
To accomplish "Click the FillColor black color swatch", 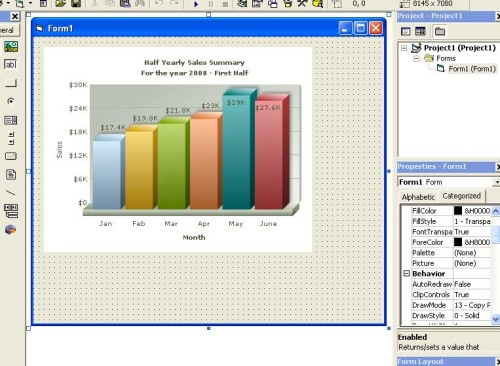I will click(458, 211).
